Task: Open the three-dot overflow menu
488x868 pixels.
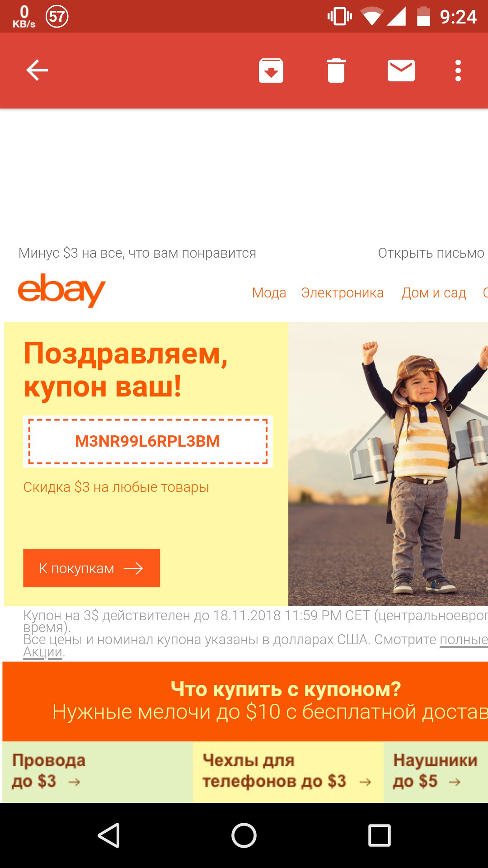Action: pyautogui.click(x=458, y=71)
